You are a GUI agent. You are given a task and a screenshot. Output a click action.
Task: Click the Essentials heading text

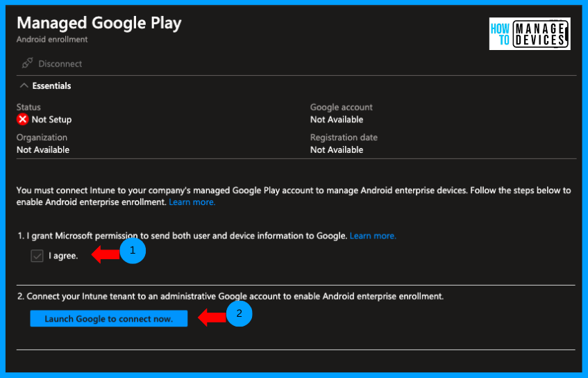coord(51,86)
